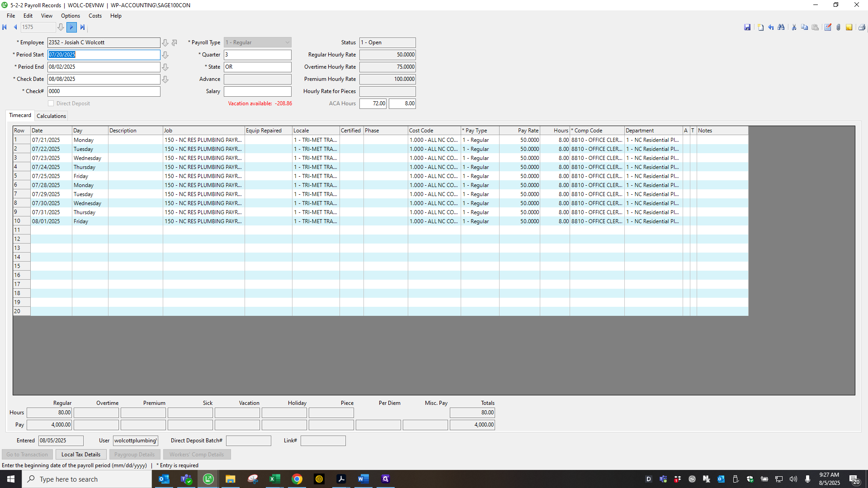Print the record using the printer icon
This screenshot has width=868, height=488.
862,28
